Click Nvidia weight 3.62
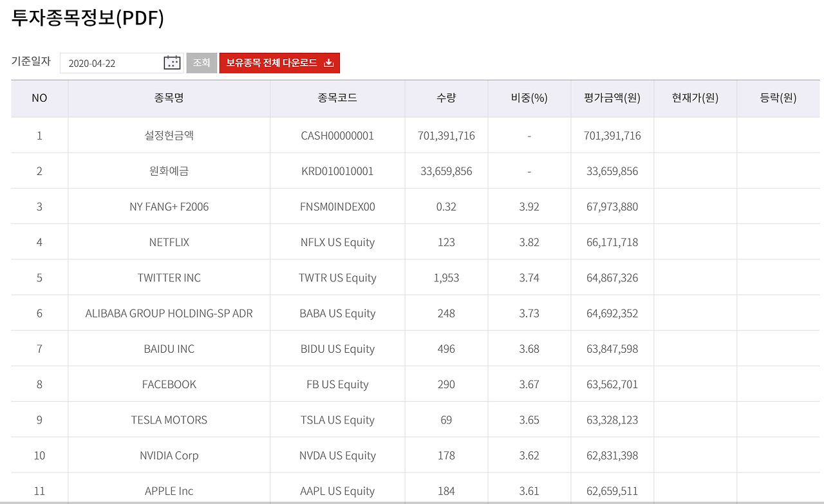The width and height of the screenshot is (824, 504). [529, 455]
